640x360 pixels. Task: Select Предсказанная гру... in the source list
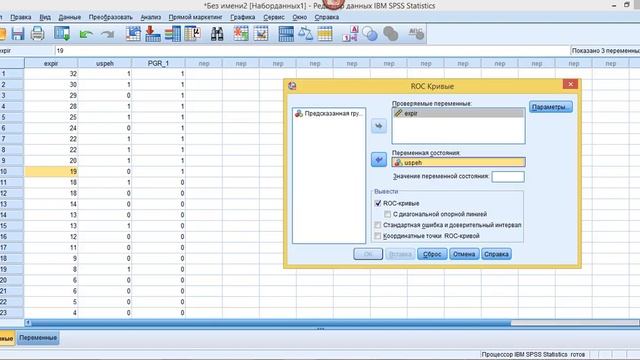coord(329,113)
